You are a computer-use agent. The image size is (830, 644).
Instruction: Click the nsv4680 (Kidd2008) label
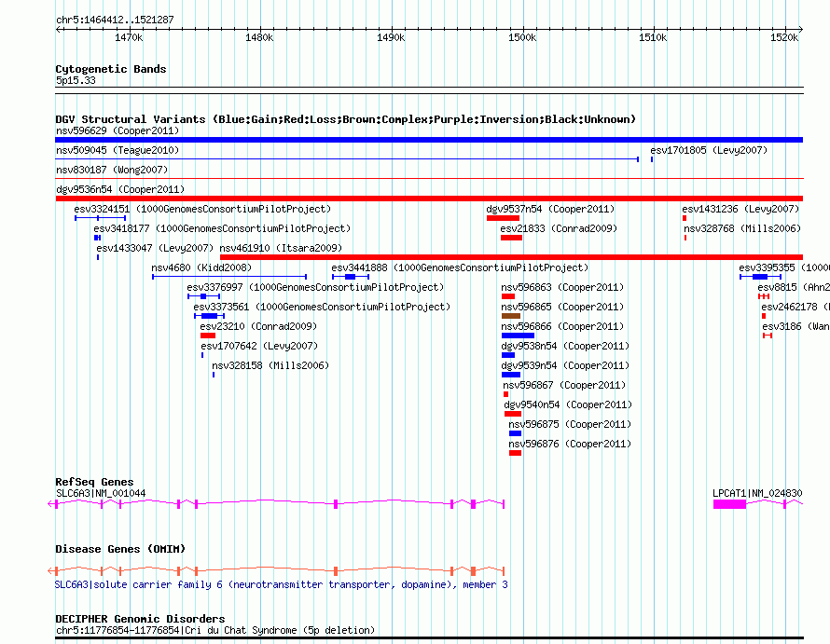pyautogui.click(x=201, y=267)
